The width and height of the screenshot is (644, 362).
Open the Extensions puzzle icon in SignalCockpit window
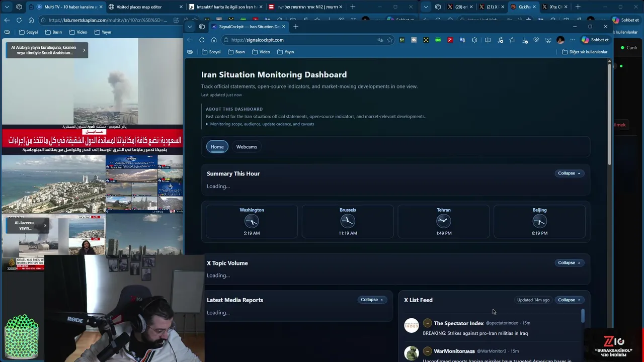point(474,40)
